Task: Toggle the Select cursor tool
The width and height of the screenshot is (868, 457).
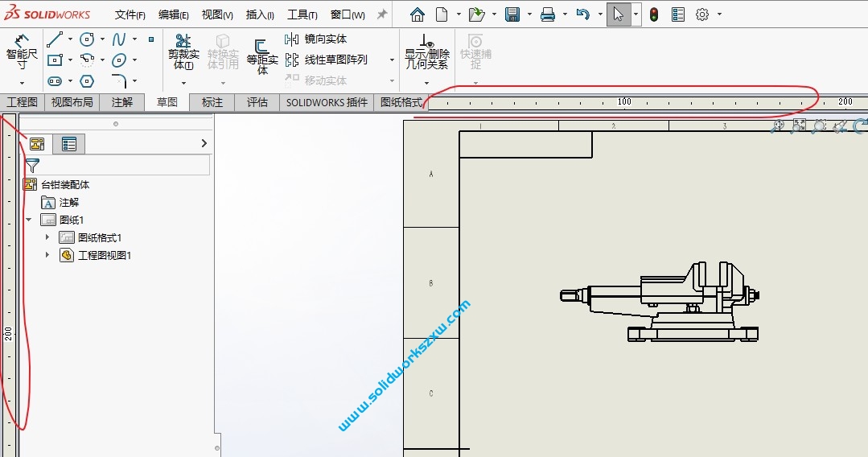Action: 618,14
